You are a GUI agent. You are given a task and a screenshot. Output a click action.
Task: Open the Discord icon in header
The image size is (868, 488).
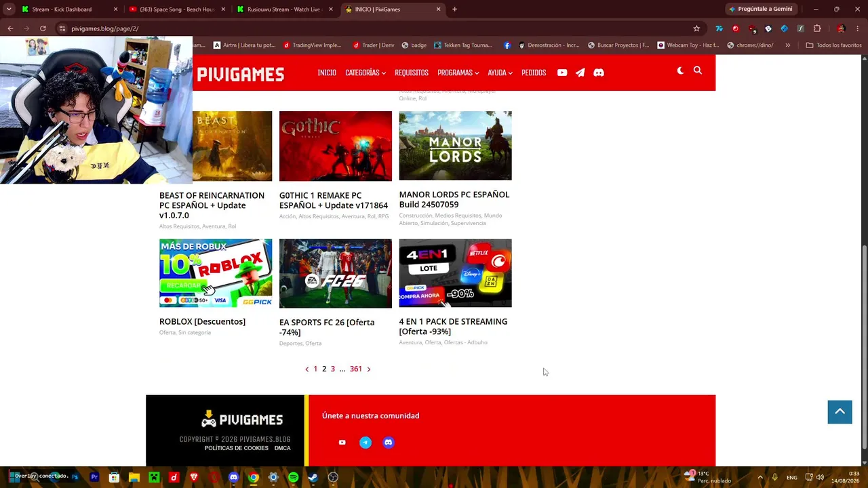pos(599,73)
